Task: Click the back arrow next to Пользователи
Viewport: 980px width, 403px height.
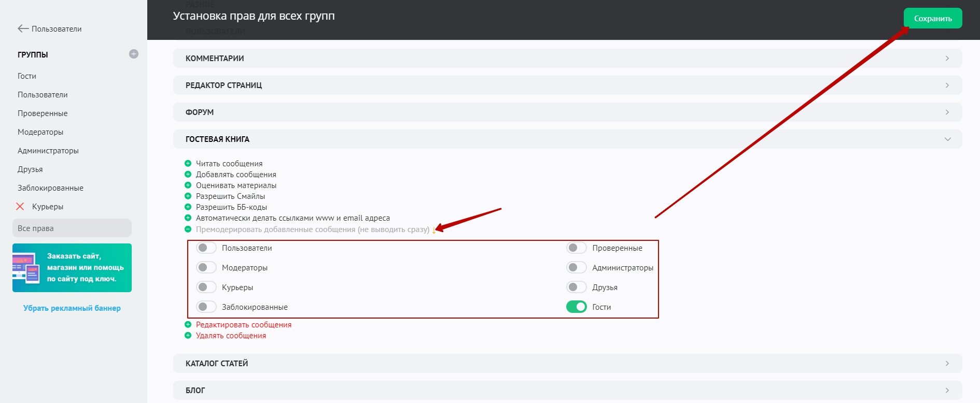Action: [23, 28]
